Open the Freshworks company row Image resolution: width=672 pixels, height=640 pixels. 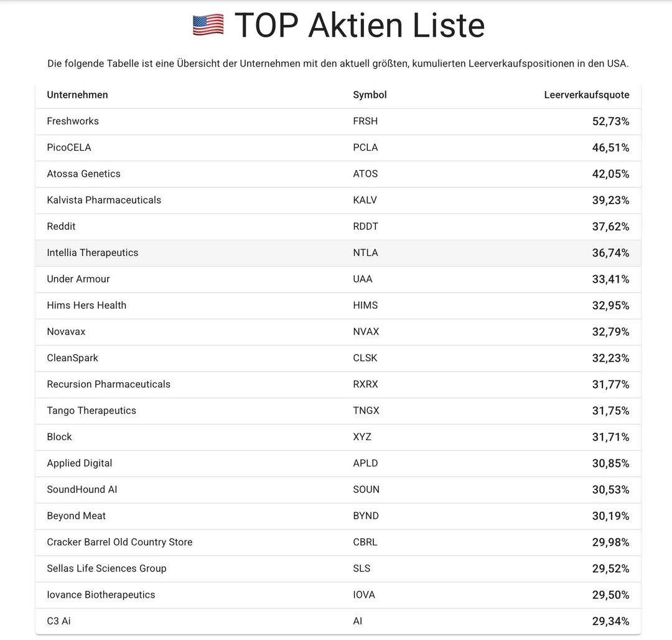coord(73,121)
